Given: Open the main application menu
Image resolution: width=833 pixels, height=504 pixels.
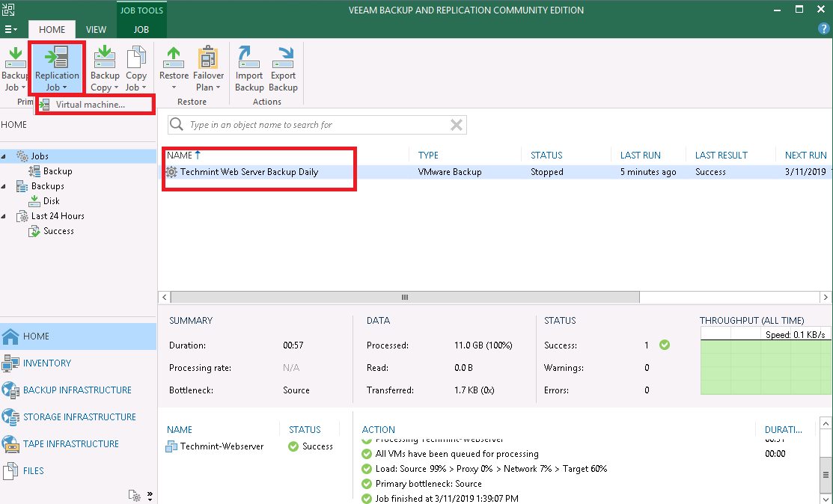Looking at the screenshot, I should pos(10,29).
